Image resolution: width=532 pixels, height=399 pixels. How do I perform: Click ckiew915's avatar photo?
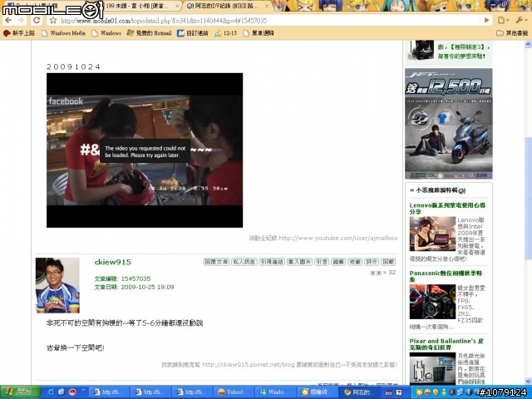pyautogui.click(x=57, y=285)
